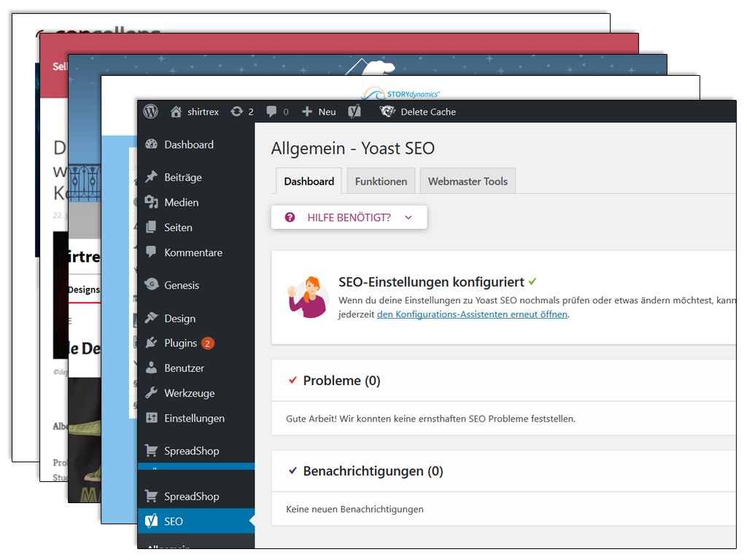Screen dimensions: 747x560
Task: Open Beiträge in the sidebar menu
Action: 183,177
